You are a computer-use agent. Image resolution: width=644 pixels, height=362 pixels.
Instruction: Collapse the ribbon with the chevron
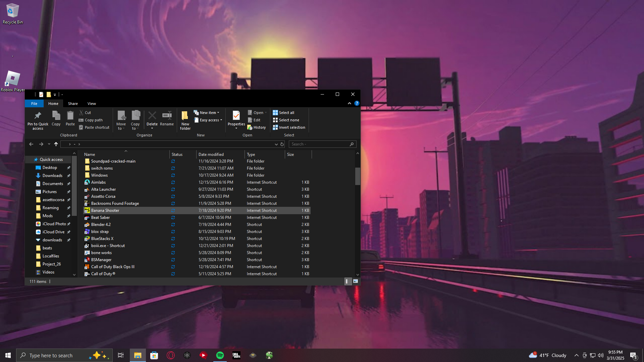tap(350, 103)
